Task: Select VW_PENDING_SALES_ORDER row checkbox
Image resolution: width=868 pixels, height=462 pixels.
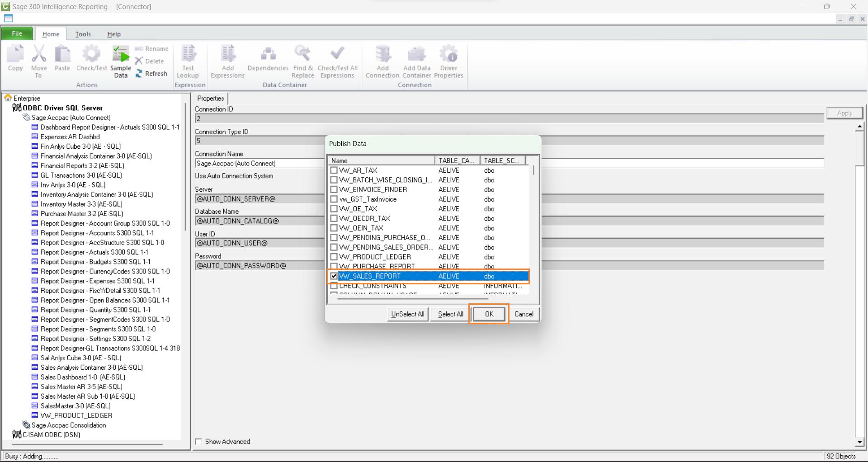Action: tap(334, 247)
